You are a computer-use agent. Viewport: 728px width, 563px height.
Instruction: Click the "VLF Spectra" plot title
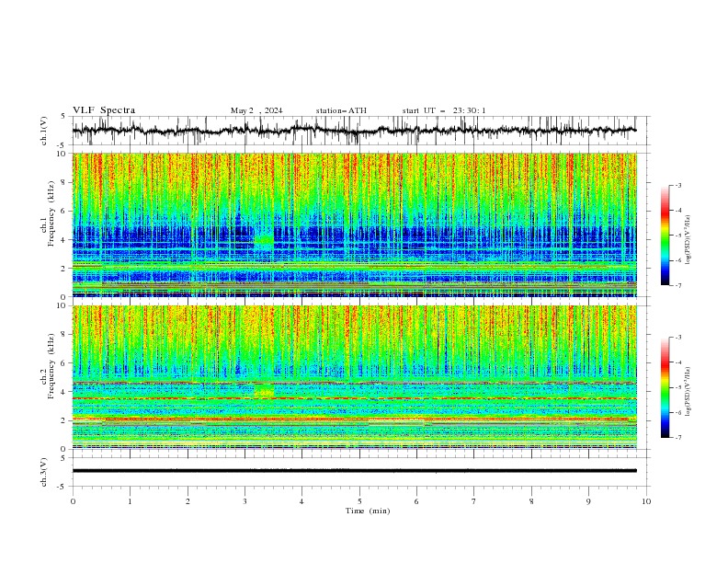(104, 110)
